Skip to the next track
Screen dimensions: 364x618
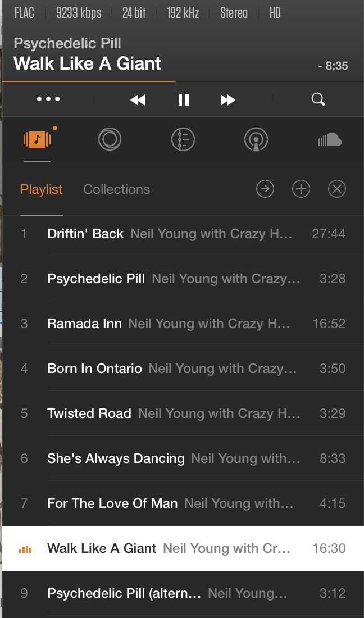(x=228, y=100)
